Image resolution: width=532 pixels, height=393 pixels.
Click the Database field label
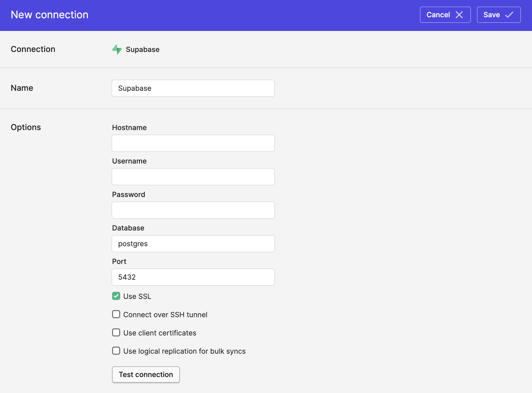coord(128,228)
